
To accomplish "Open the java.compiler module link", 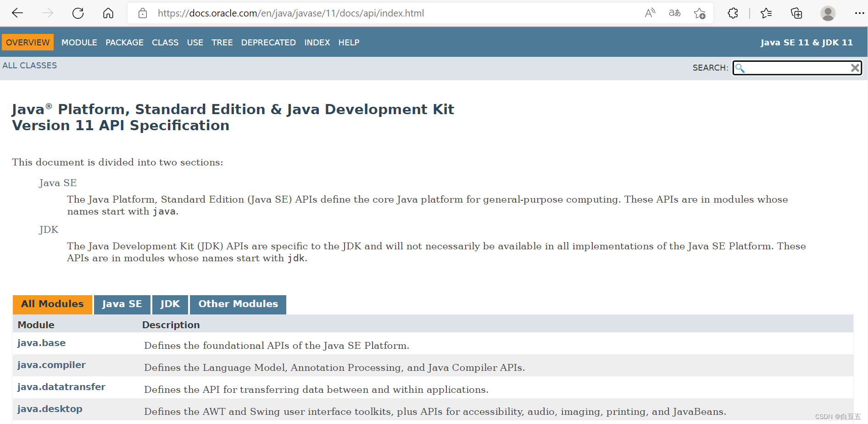I will coord(51,365).
